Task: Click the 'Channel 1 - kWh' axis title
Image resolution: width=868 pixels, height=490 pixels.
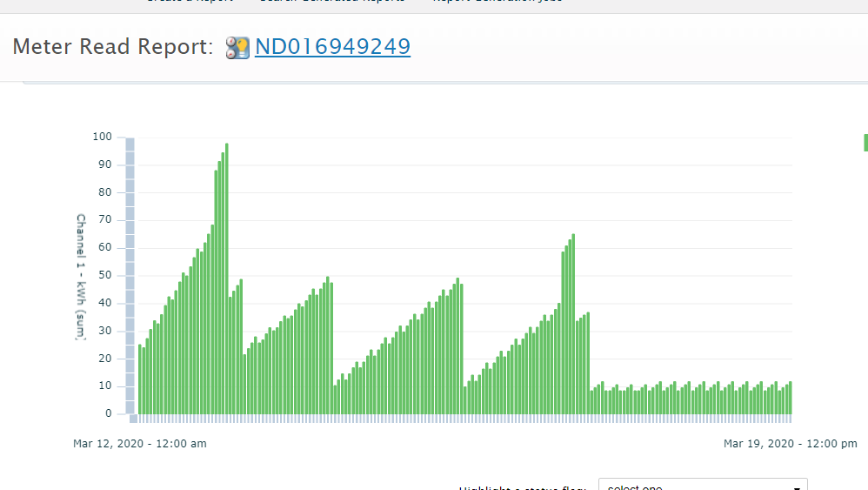Action: pyautogui.click(x=81, y=276)
